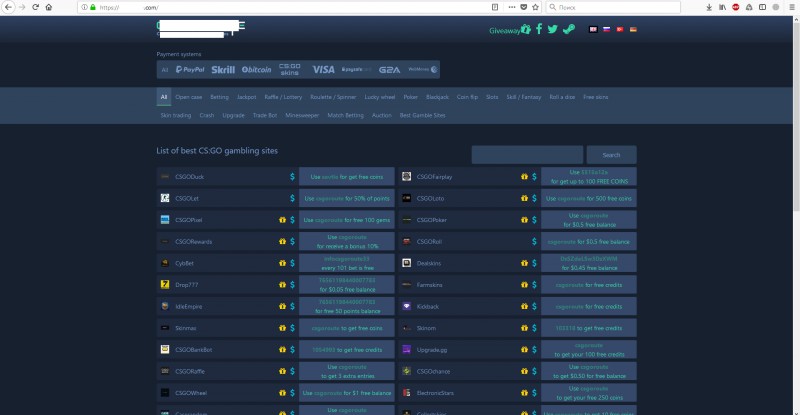Viewport: 800px width, 415px height.
Task: Open the CSGODuck site link
Action: pyautogui.click(x=189, y=177)
